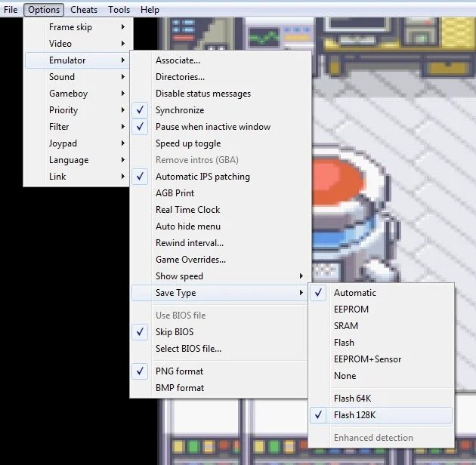Select PNG format for screenshots
The image size is (476, 465).
[x=179, y=371]
